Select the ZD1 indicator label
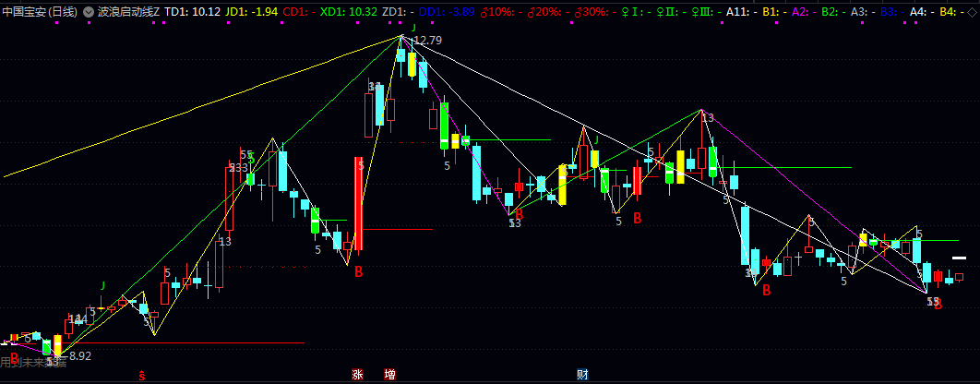The height and width of the screenshot is (384, 980). 398,11
